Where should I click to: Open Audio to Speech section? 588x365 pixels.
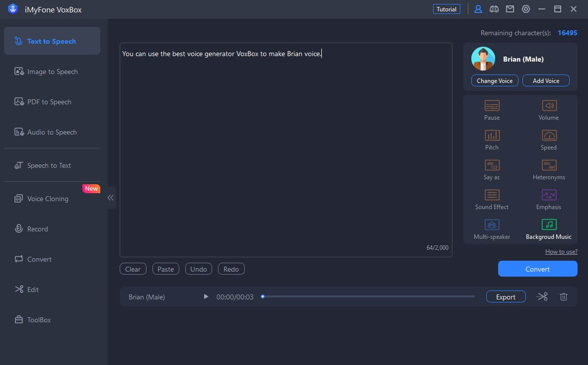52,132
